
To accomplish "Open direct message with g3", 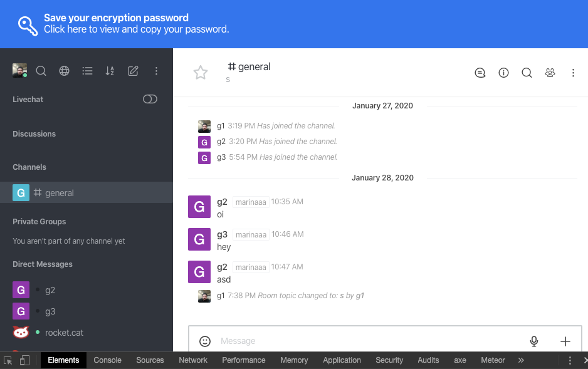I will pos(87,311).
